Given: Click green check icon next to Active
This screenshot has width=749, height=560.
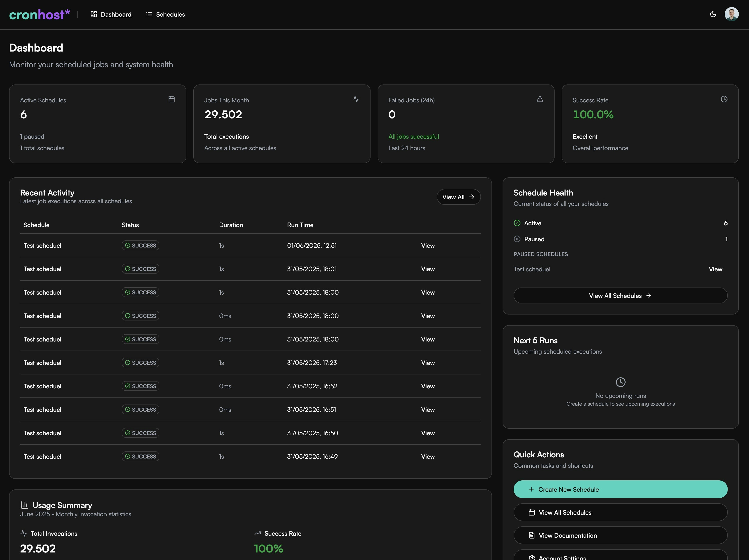Looking at the screenshot, I should pyautogui.click(x=517, y=223).
